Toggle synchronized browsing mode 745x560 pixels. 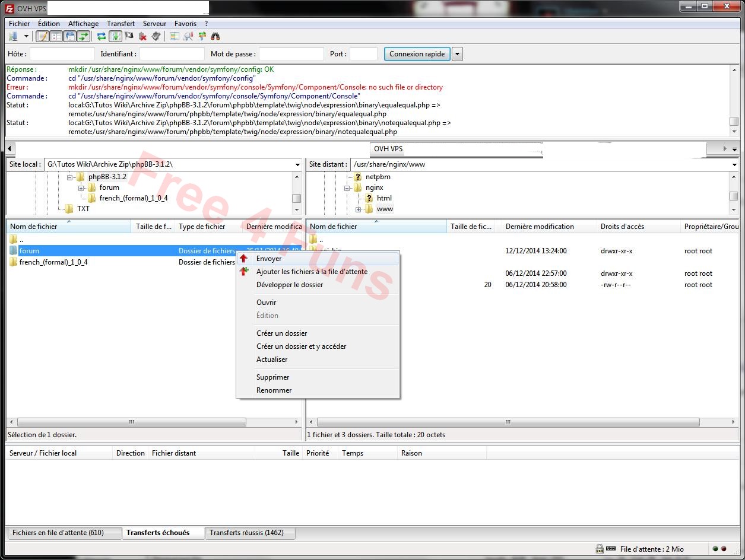point(202,36)
